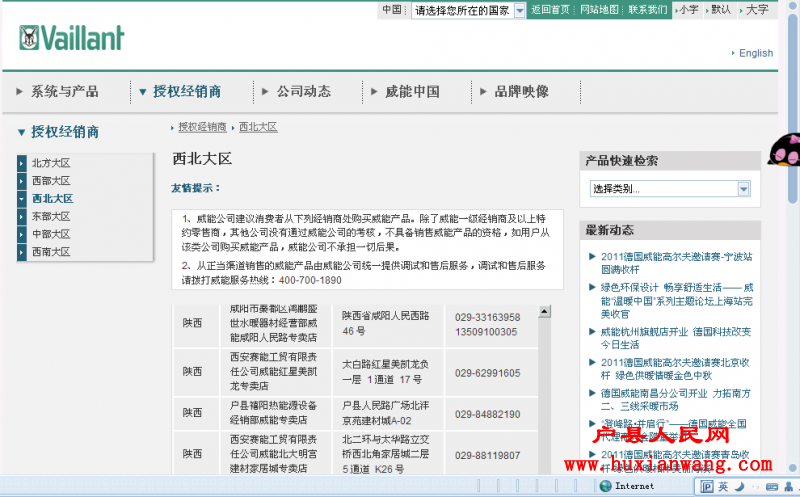The image size is (800, 497).
Task: Open news 绿色环保设计 畅享舒适生活
Action: tap(676, 301)
